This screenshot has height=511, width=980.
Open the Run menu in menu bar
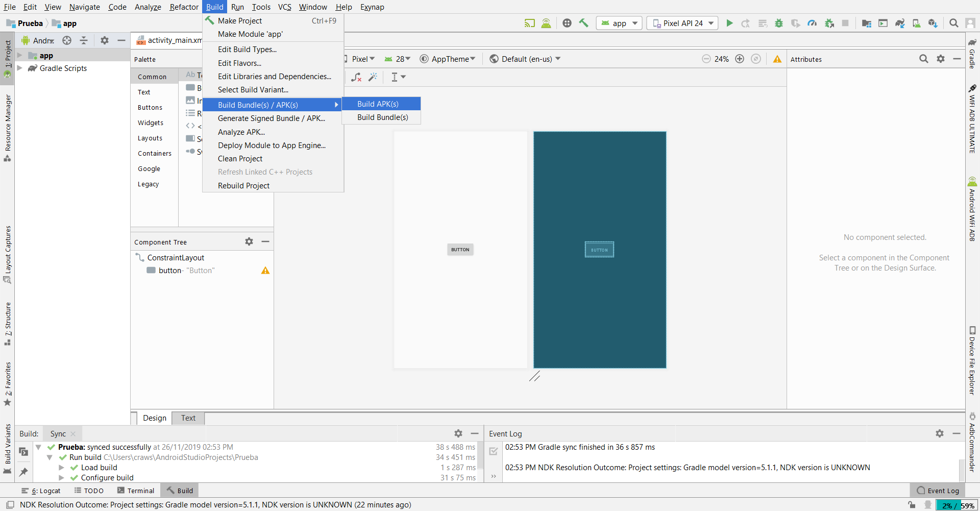[x=237, y=7]
